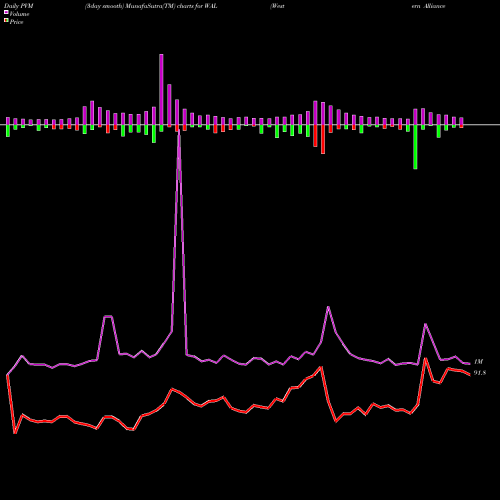500x500 pixels.
Task: Click the longest green bar below the baseline
Action: pyautogui.click(x=415, y=147)
